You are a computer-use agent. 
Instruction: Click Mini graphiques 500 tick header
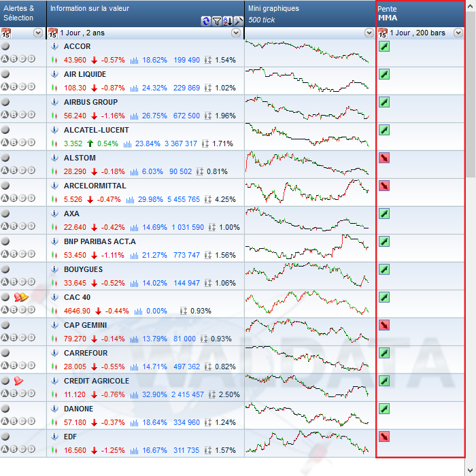coord(310,14)
